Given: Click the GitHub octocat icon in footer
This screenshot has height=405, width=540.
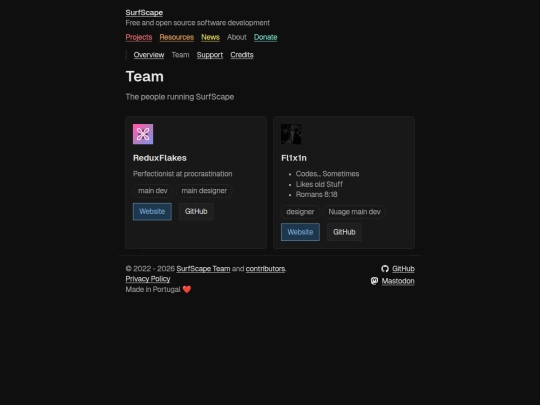Looking at the screenshot, I should 385,269.
